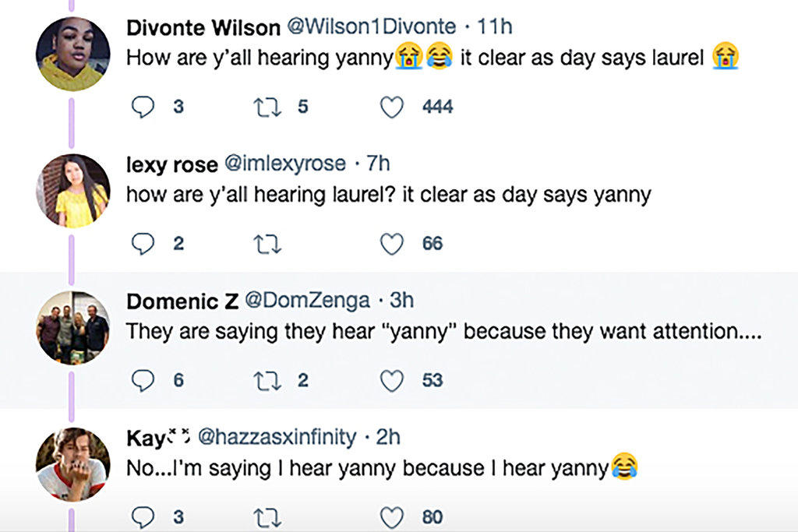The width and height of the screenshot is (798, 532).
Task: Reply to lexy rose's tweet
Action: (x=143, y=244)
